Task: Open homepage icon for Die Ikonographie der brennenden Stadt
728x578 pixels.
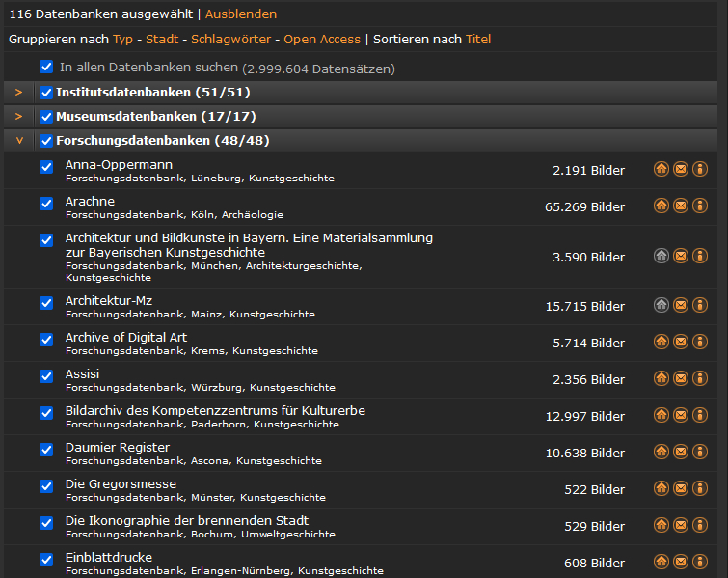Action: point(661,525)
